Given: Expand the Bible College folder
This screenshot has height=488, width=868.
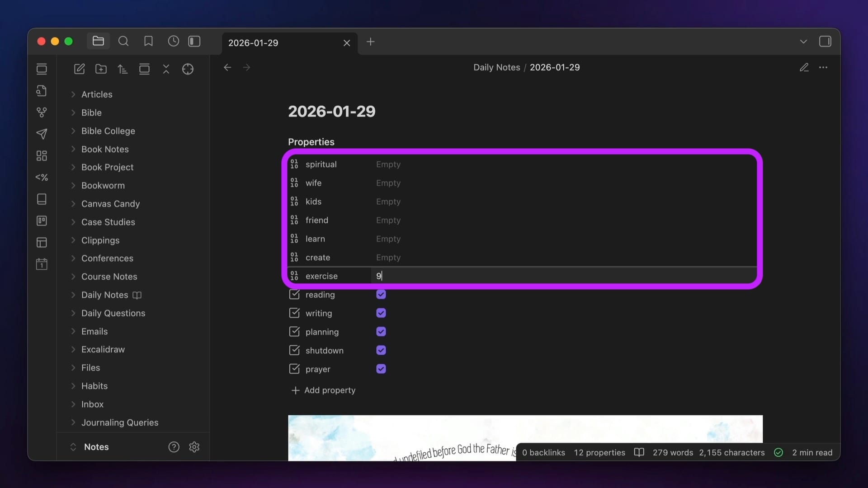Looking at the screenshot, I should 108,131.
